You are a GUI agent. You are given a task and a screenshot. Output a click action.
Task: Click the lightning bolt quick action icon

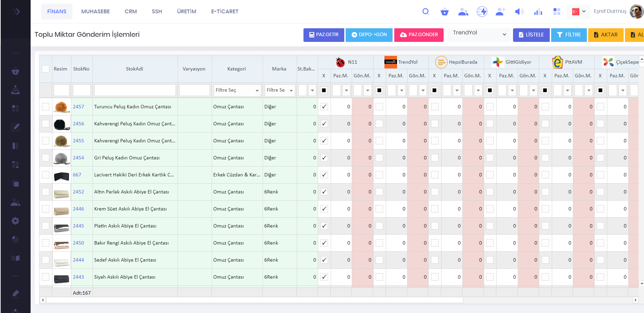pyautogui.click(x=482, y=12)
